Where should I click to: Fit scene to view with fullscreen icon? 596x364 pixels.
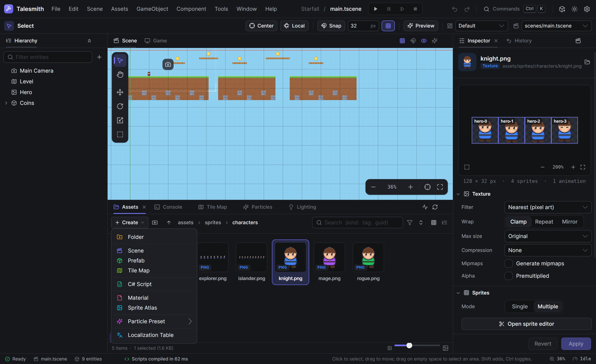[440, 187]
